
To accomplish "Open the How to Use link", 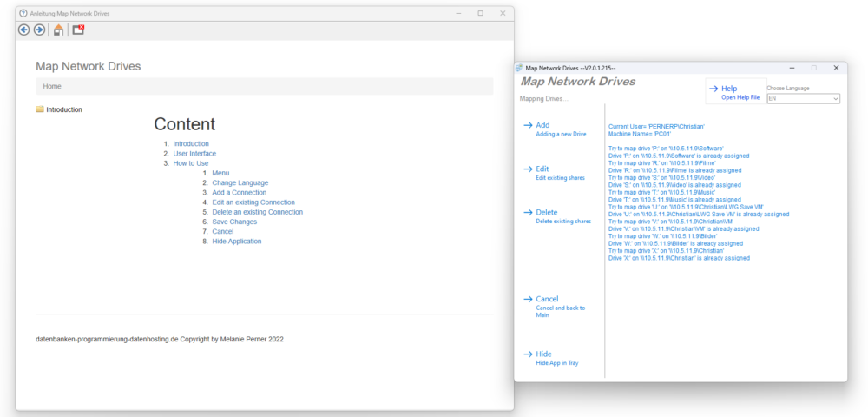I will pyautogui.click(x=191, y=163).
